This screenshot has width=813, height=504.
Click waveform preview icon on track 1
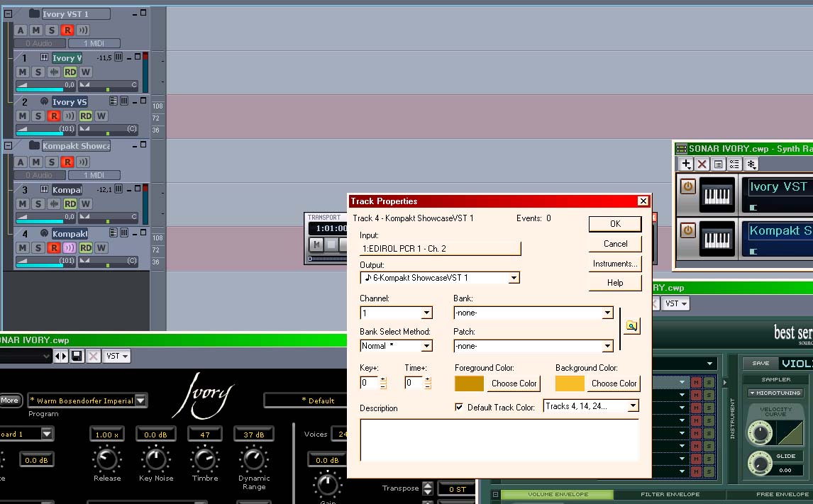[x=54, y=72]
